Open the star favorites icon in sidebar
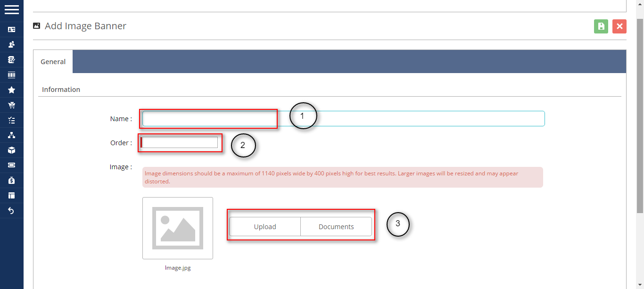Image resolution: width=644 pixels, height=289 pixels. 11,90
